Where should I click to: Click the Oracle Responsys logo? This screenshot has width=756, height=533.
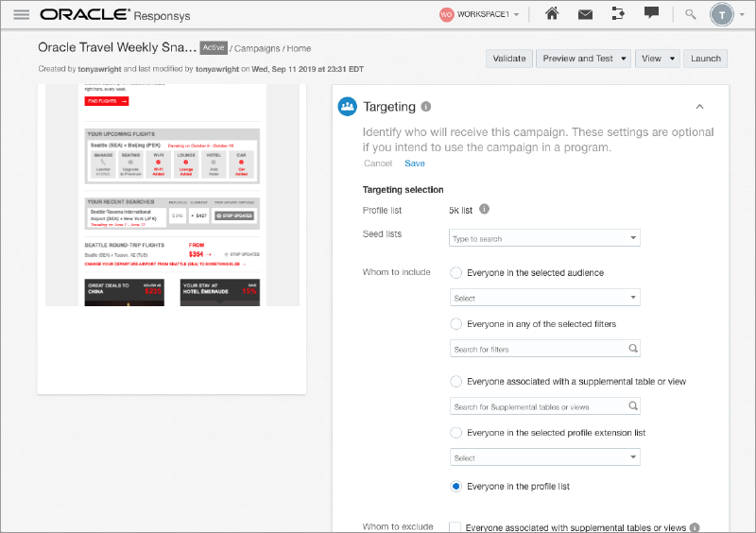114,15
